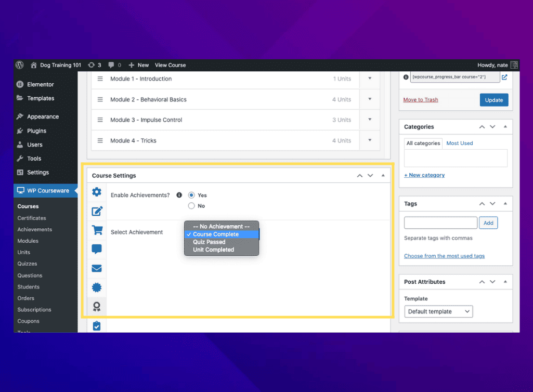Collapse the Post Attributes panel
533x392 pixels.
coord(505,282)
